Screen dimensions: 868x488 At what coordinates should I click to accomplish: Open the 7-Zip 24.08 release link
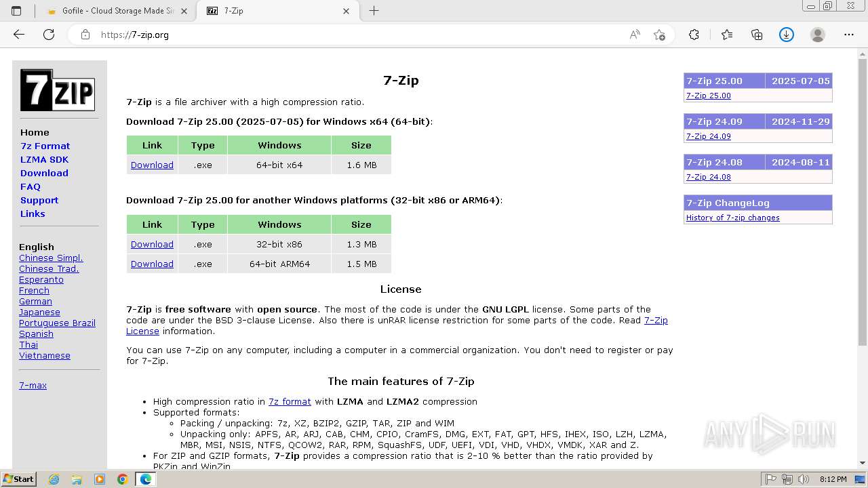709,177
